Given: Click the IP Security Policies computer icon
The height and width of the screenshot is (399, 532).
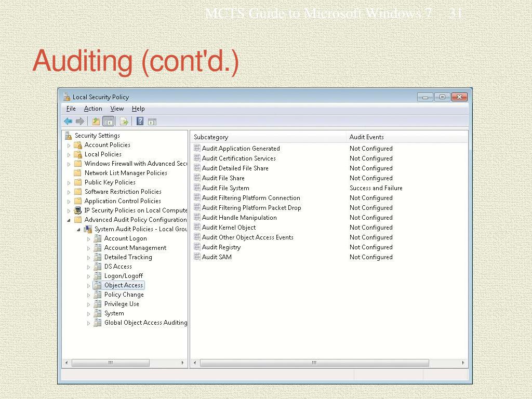Looking at the screenshot, I should click(x=78, y=210).
